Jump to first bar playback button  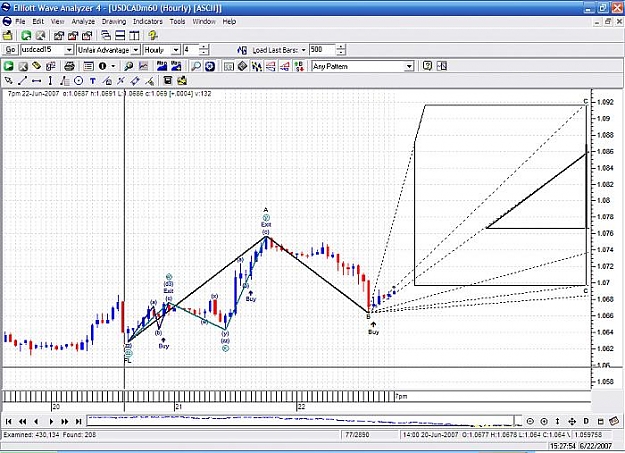pyautogui.click(x=8, y=421)
